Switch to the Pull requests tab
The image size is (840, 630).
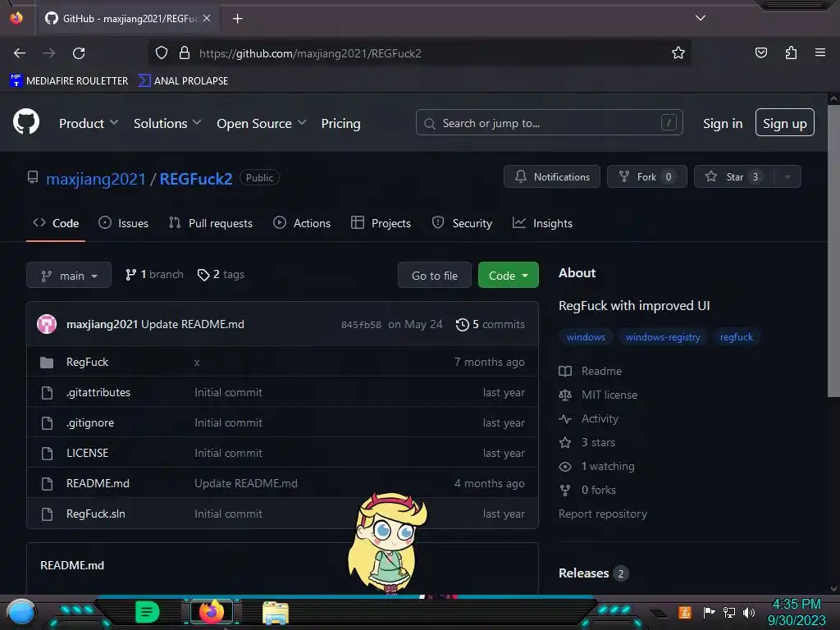pos(211,223)
